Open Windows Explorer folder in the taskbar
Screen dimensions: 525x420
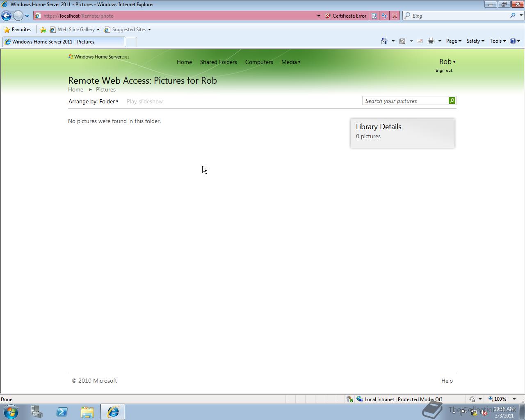[87, 412]
